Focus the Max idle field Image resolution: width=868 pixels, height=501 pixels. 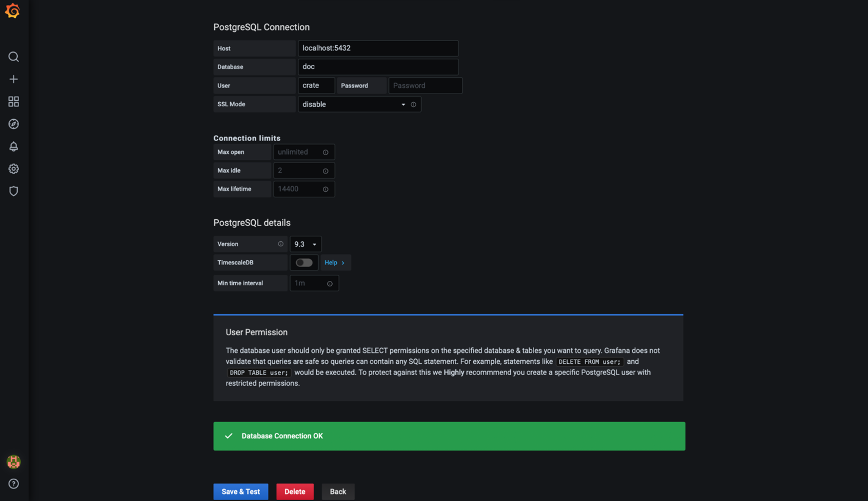pyautogui.click(x=304, y=171)
